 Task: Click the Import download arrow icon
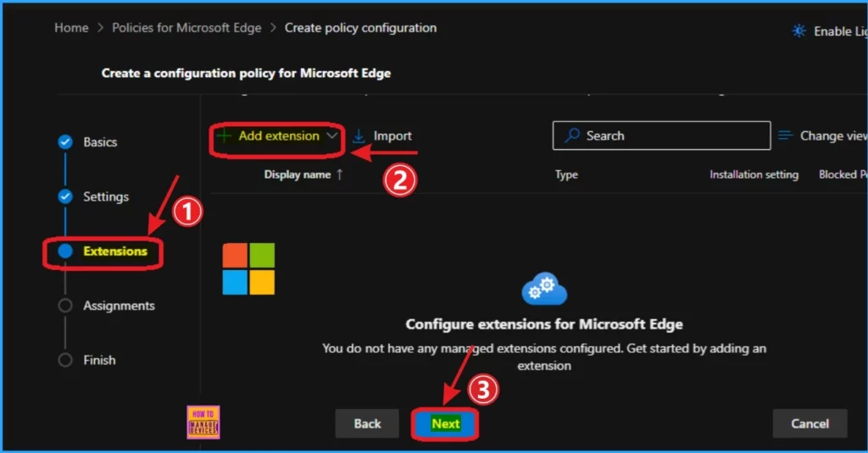coord(359,136)
